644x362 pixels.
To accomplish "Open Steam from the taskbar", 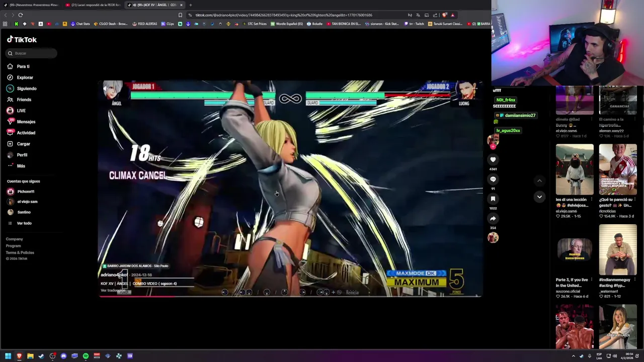I will coord(41,356).
